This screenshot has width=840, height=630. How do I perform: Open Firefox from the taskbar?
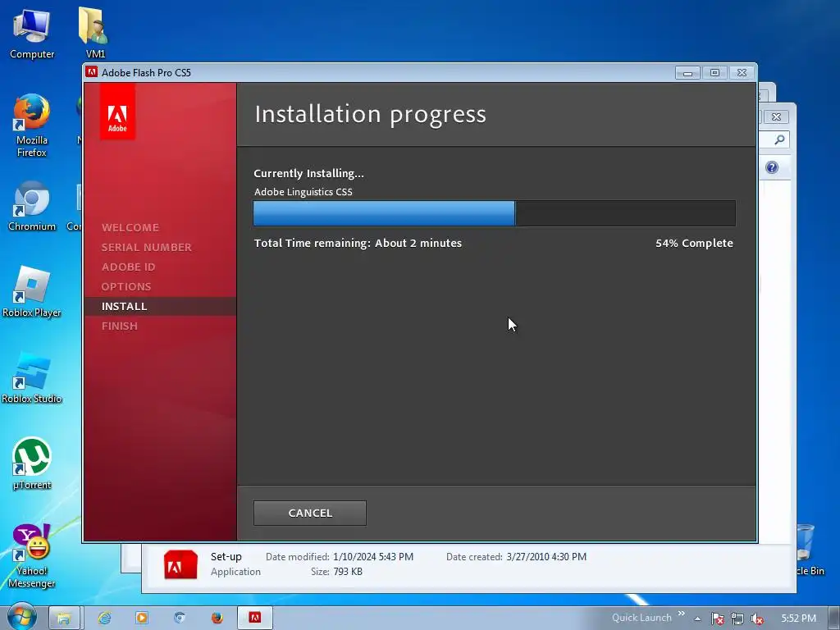217,618
